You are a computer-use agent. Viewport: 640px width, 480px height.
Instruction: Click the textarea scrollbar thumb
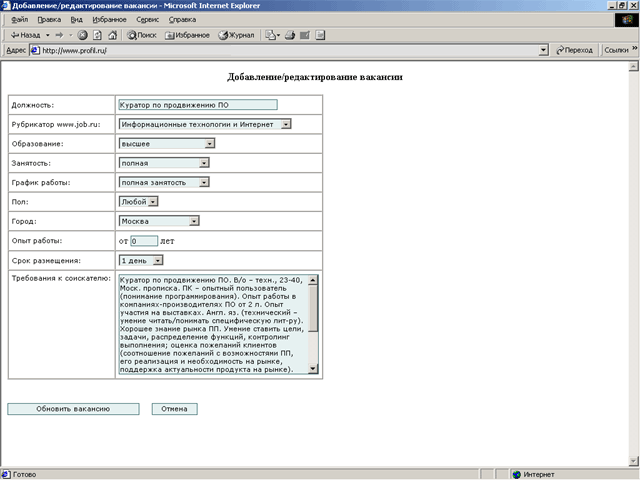pos(313,308)
